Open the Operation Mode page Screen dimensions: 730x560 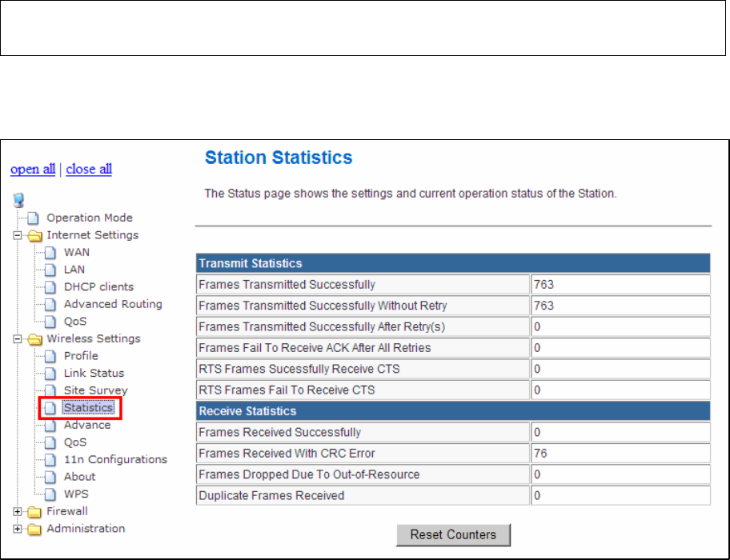[90, 218]
